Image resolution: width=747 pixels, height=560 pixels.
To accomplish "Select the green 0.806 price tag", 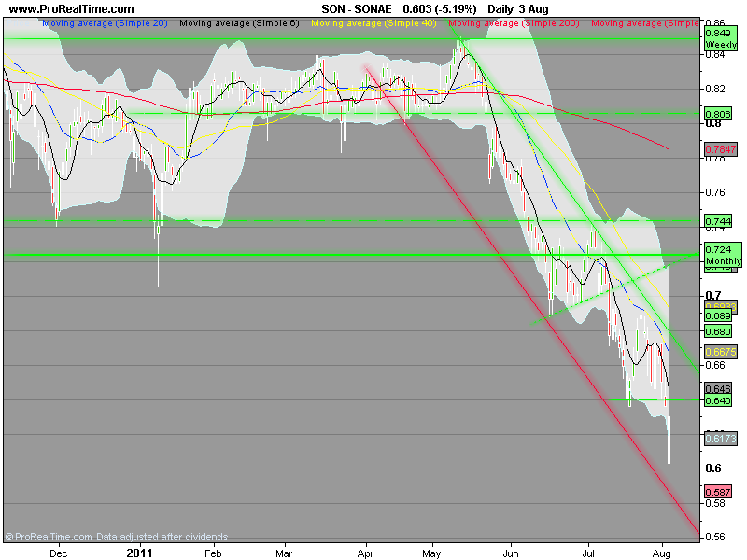I will coord(717,114).
